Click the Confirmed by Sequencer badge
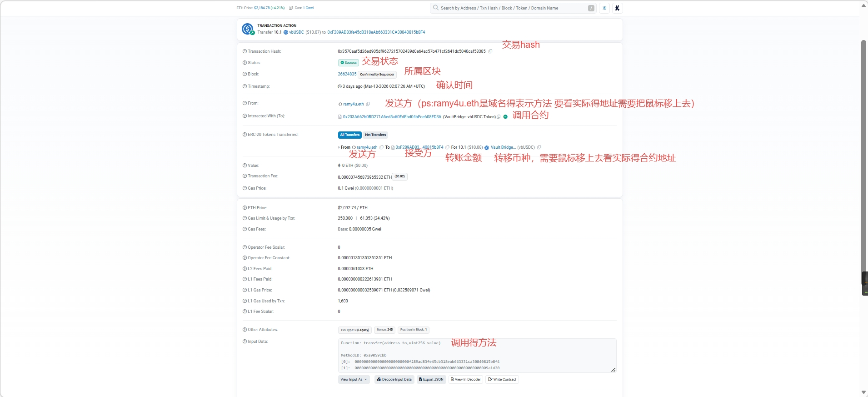 coord(377,75)
